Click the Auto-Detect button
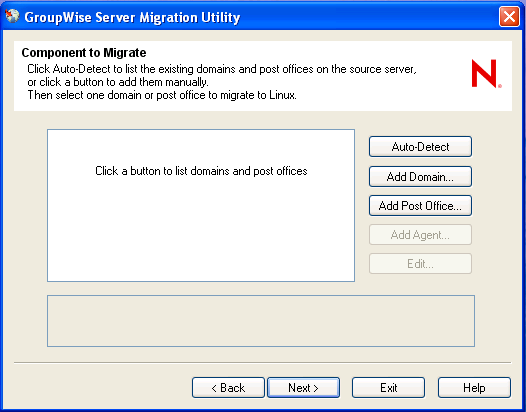Image resolution: width=526 pixels, height=412 pixels. pyautogui.click(x=420, y=147)
